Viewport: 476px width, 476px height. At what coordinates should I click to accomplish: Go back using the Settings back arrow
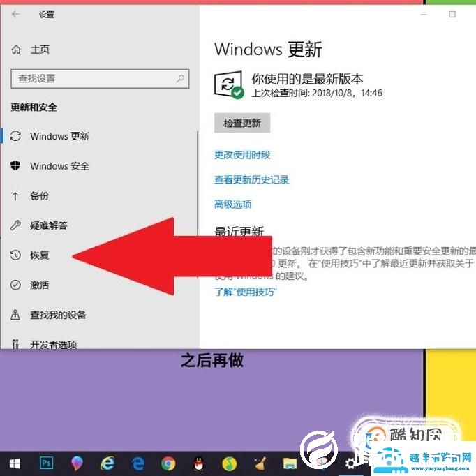pyautogui.click(x=15, y=14)
